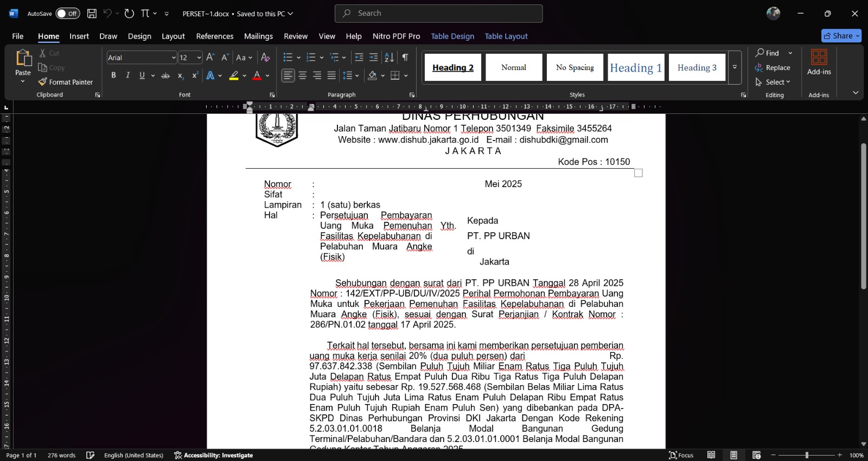This screenshot has width=868, height=461.
Task: Click Replace in Editing group
Action: 773,68
